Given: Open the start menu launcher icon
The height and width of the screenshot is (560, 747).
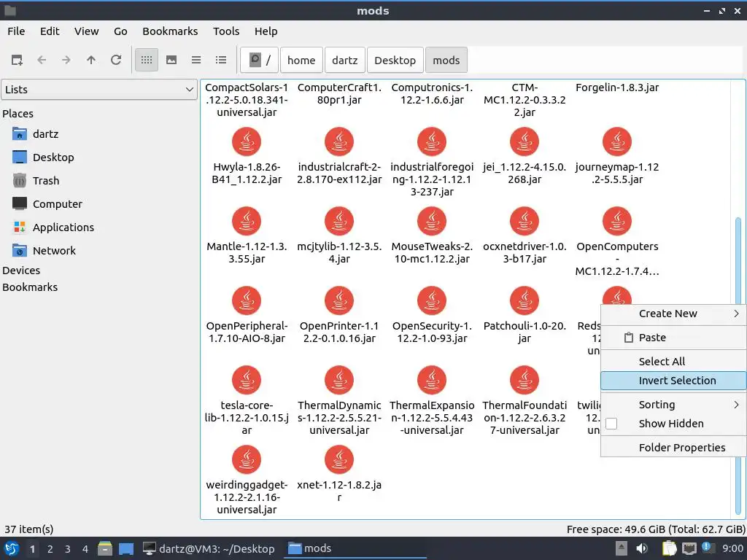Looking at the screenshot, I should tap(12, 548).
